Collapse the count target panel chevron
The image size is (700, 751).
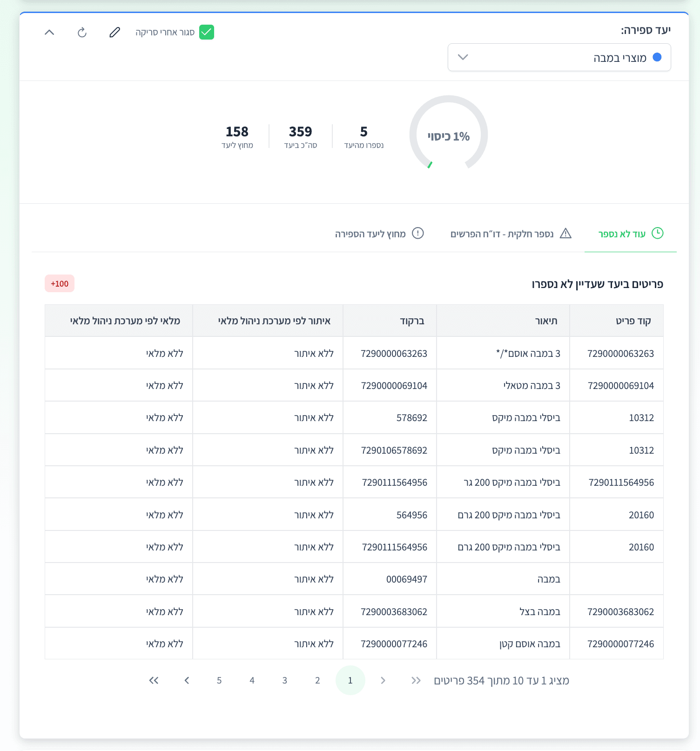tap(49, 32)
